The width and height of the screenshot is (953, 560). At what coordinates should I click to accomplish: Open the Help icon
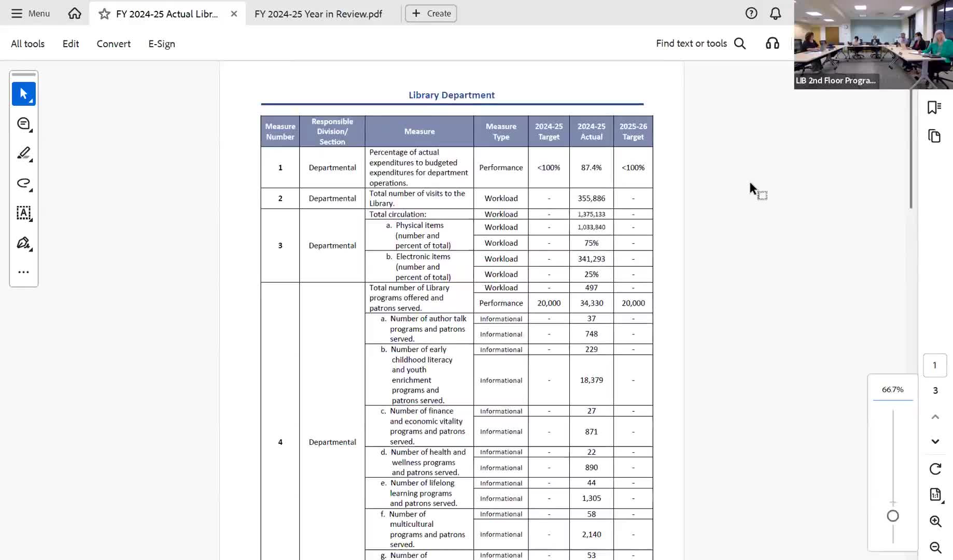[751, 13]
